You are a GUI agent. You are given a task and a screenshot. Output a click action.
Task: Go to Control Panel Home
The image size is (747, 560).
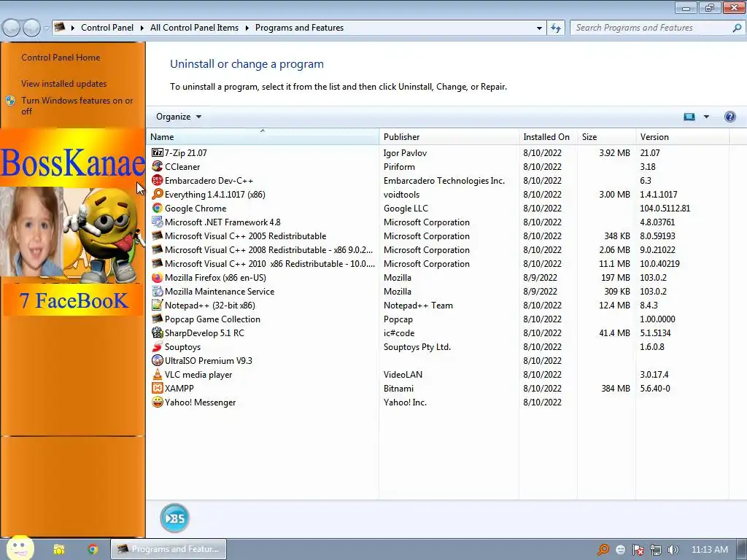(x=61, y=58)
